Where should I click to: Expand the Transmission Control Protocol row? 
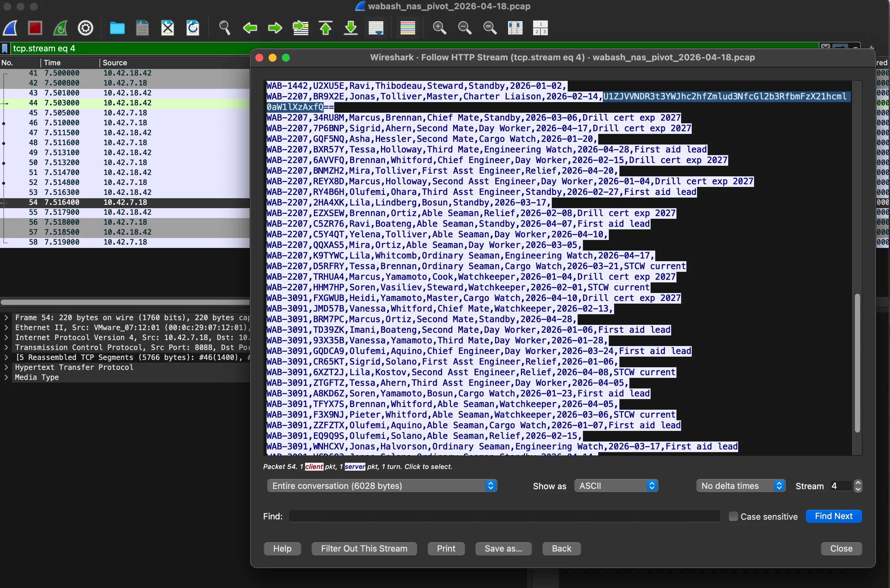click(6, 347)
